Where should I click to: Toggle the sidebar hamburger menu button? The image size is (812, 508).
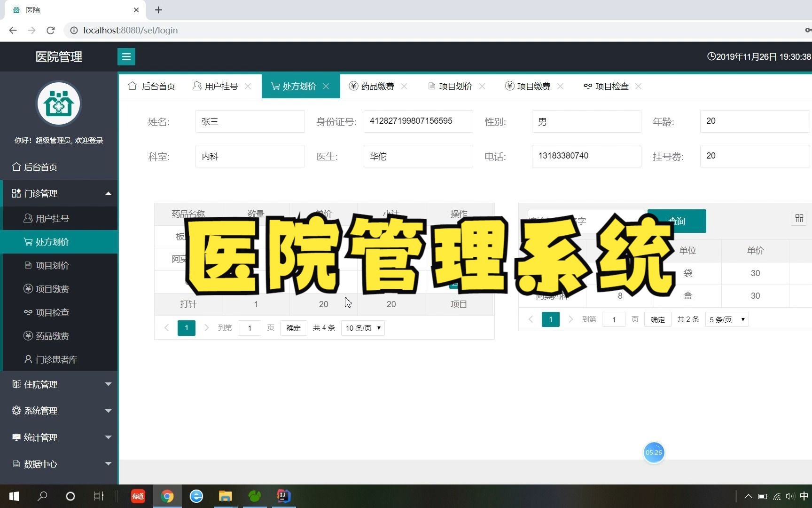(x=126, y=57)
